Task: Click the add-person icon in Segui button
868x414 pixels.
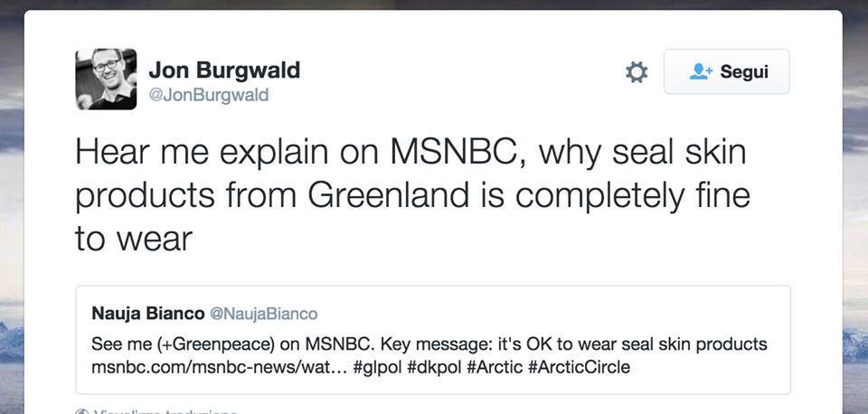Action: click(x=702, y=71)
